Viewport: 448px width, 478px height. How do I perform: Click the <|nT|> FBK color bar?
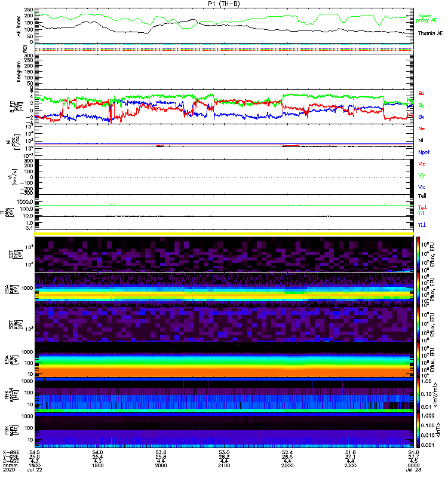418,430
